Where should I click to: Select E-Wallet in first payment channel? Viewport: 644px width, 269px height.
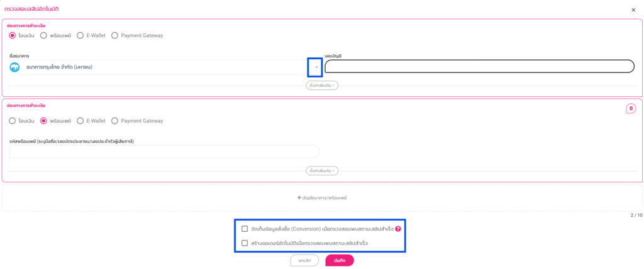80,35
